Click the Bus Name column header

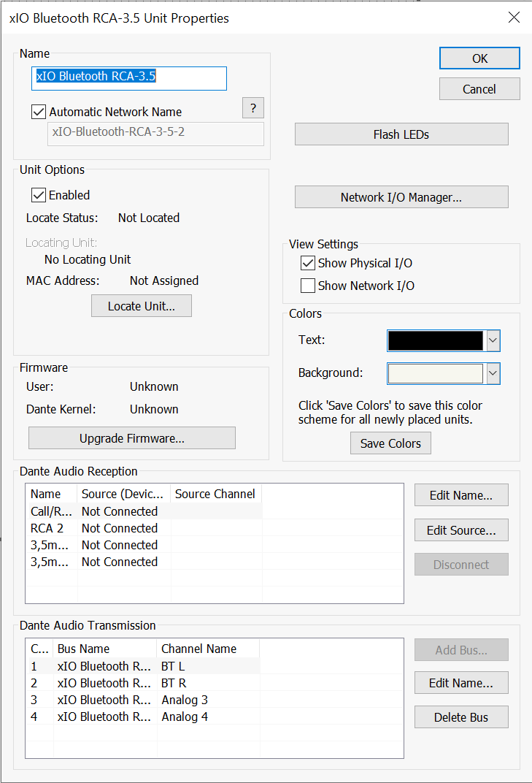tap(105, 649)
